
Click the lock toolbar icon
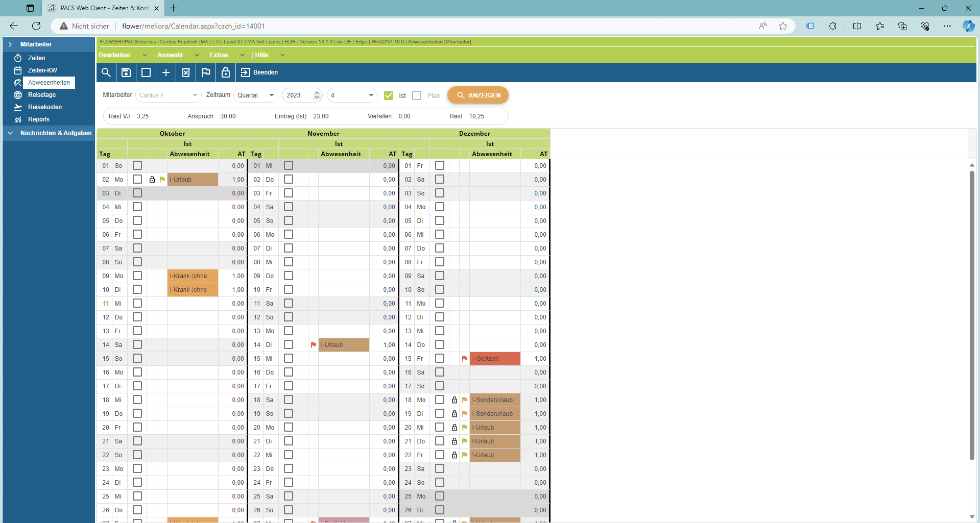tap(226, 72)
